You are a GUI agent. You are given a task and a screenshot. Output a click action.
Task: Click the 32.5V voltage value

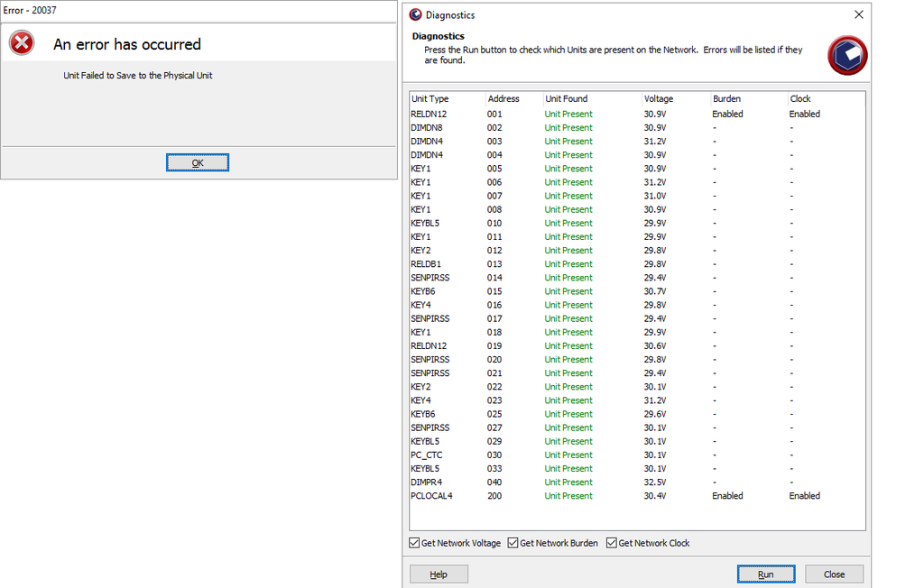click(655, 482)
